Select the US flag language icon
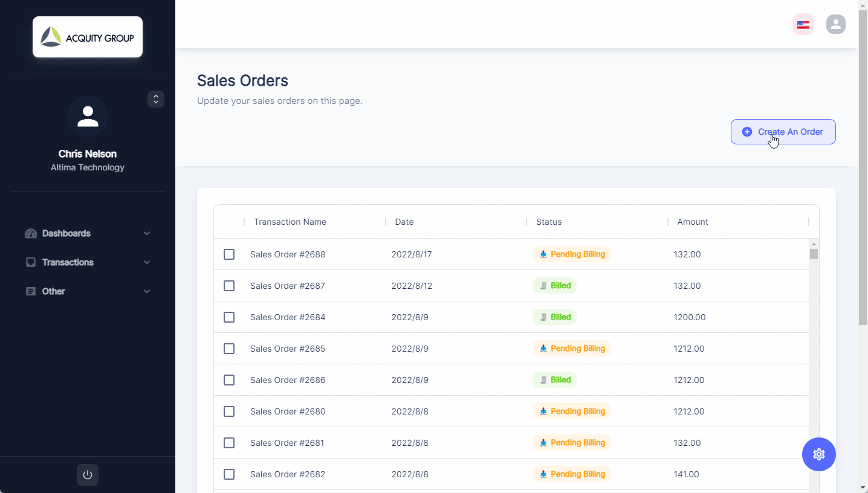The height and width of the screenshot is (493, 868). click(x=803, y=24)
